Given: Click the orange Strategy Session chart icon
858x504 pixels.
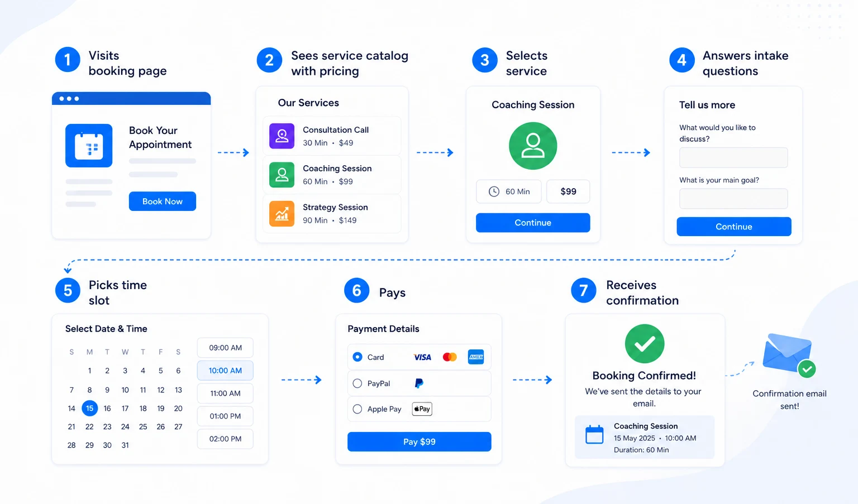Looking at the screenshot, I should coord(282,214).
